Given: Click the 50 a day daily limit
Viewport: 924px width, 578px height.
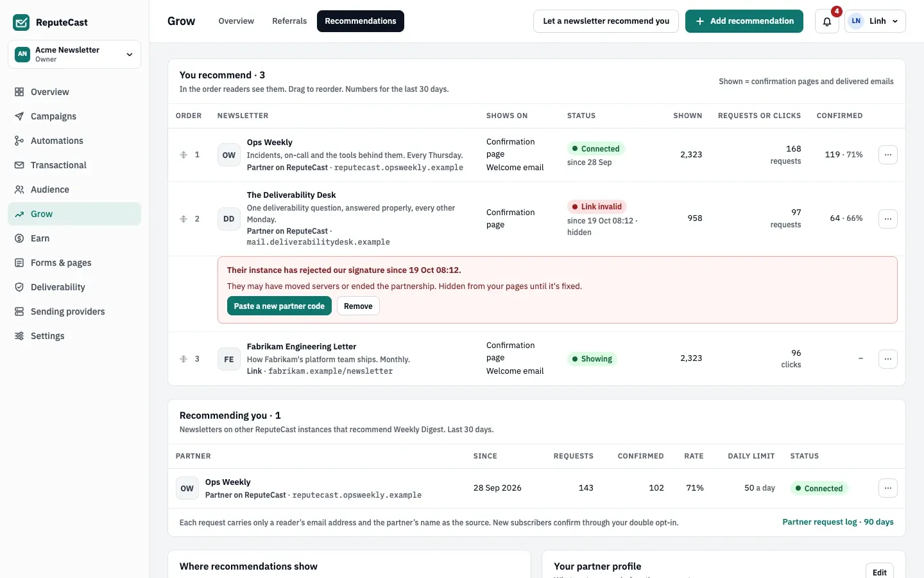Looking at the screenshot, I should pos(760,488).
